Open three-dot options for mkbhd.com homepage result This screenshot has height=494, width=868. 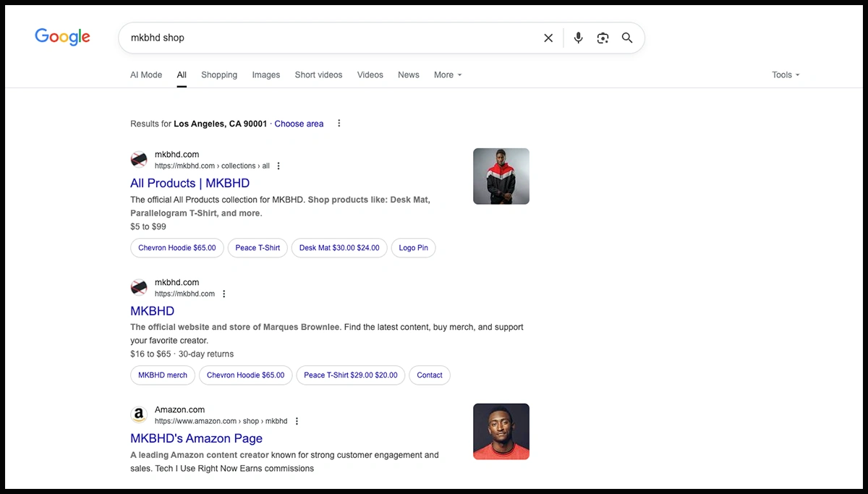click(224, 294)
